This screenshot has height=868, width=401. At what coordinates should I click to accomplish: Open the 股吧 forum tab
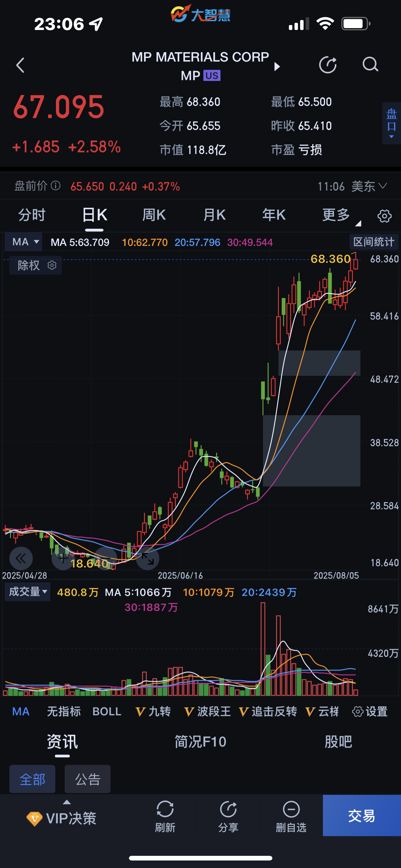tap(338, 742)
